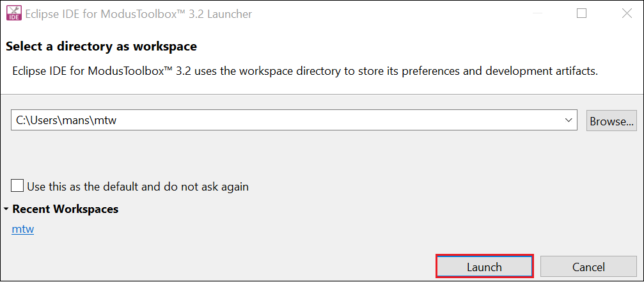Open the workspace path dropdown arrow
This screenshot has height=282, width=644.
click(x=569, y=120)
